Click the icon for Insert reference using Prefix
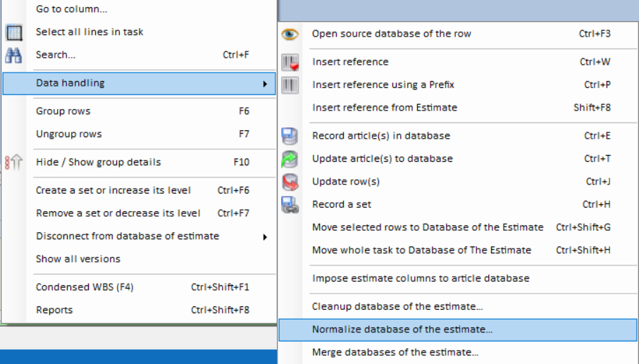639x364 pixels. pyautogui.click(x=290, y=85)
